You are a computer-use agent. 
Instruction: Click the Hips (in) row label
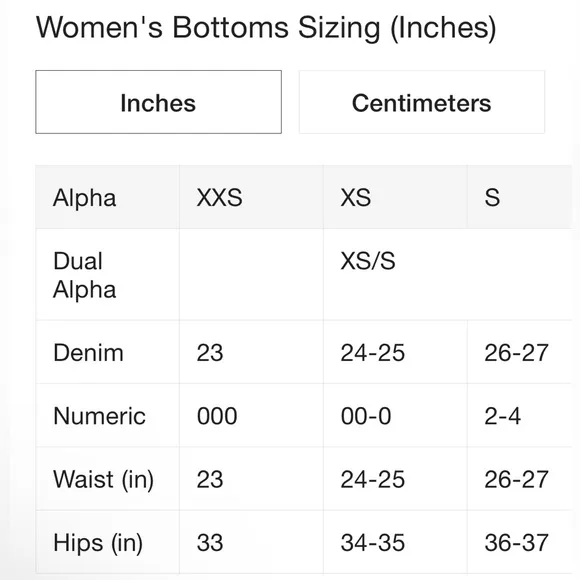tap(108, 542)
